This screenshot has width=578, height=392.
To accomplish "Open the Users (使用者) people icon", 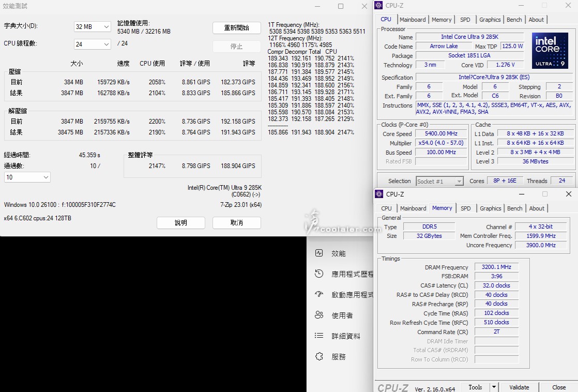I will (319, 315).
